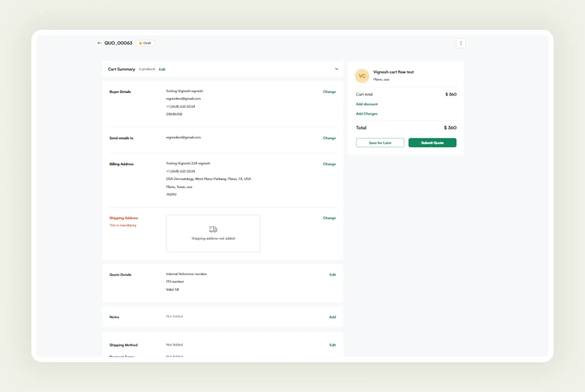The height and width of the screenshot is (392, 585).
Task: Edit the Shipping Method
Action: point(332,345)
